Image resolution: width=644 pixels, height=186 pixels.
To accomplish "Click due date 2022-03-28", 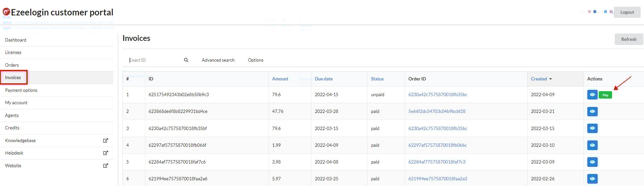I will tap(326, 112).
